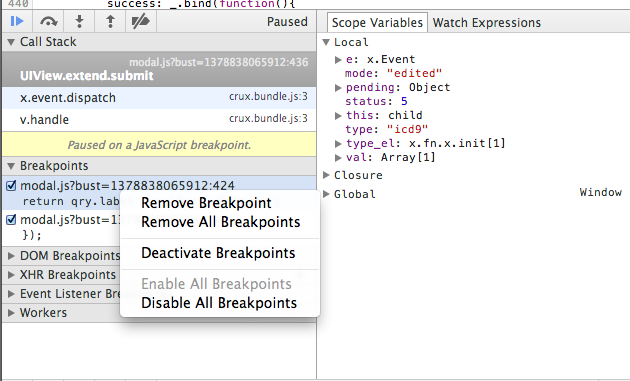
Task: Click greyed Enable All Breakpoints item
Action: coord(220,284)
